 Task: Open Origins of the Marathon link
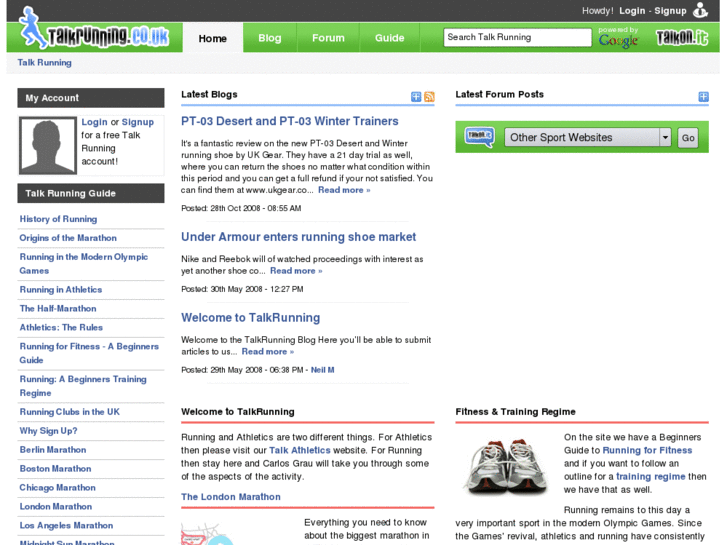pos(68,238)
